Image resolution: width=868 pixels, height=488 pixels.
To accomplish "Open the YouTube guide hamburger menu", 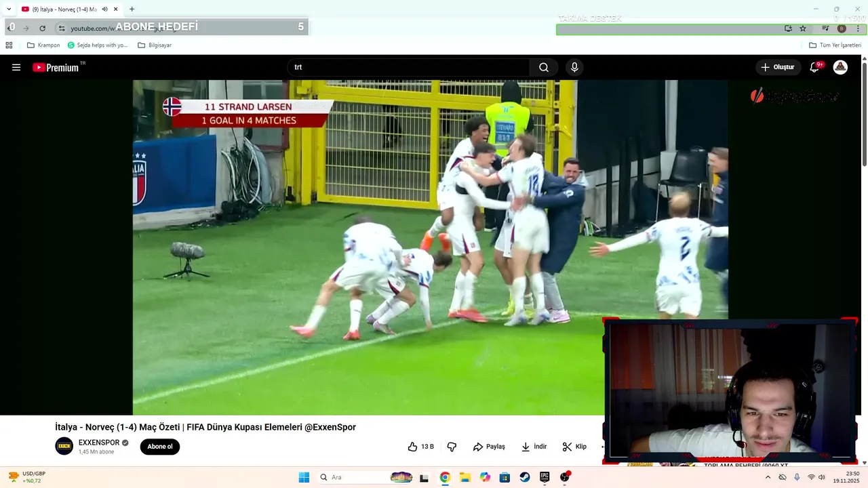I will point(16,67).
